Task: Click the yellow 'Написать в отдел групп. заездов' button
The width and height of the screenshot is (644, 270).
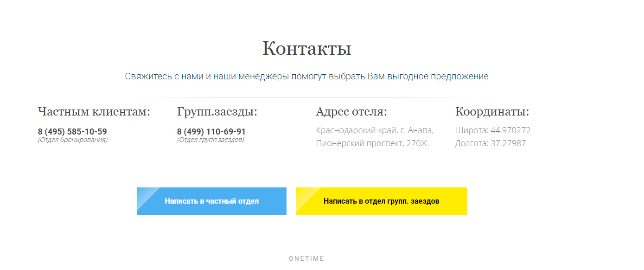Action: pyautogui.click(x=381, y=201)
